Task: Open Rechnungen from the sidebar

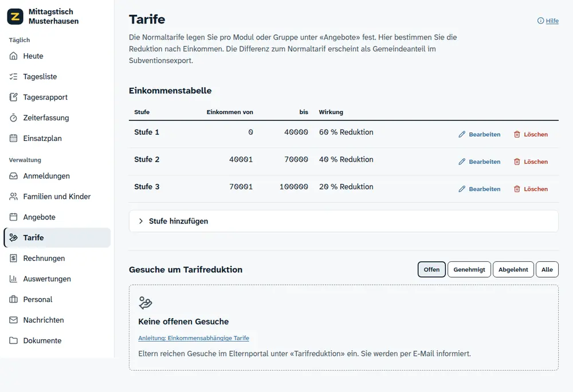Action: click(57, 258)
